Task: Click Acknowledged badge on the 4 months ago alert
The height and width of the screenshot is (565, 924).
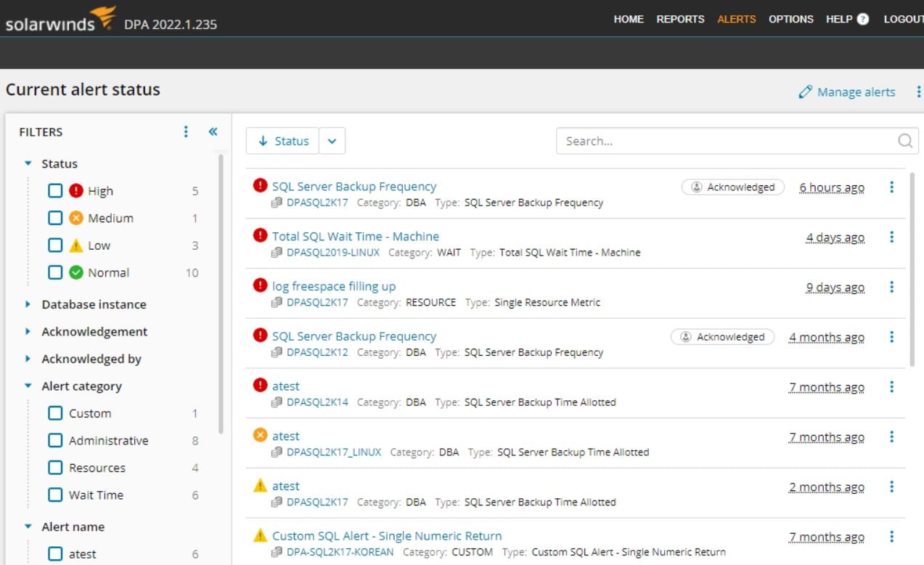Action: (x=722, y=337)
